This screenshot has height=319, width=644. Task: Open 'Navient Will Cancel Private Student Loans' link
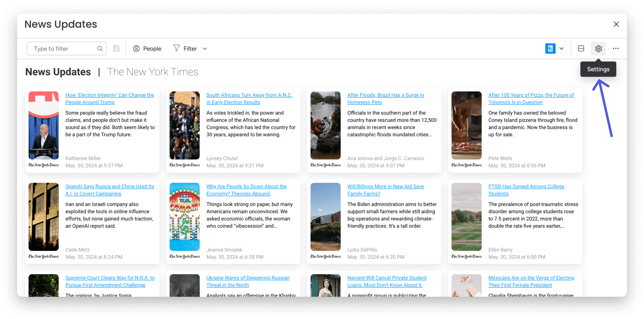[x=387, y=281]
